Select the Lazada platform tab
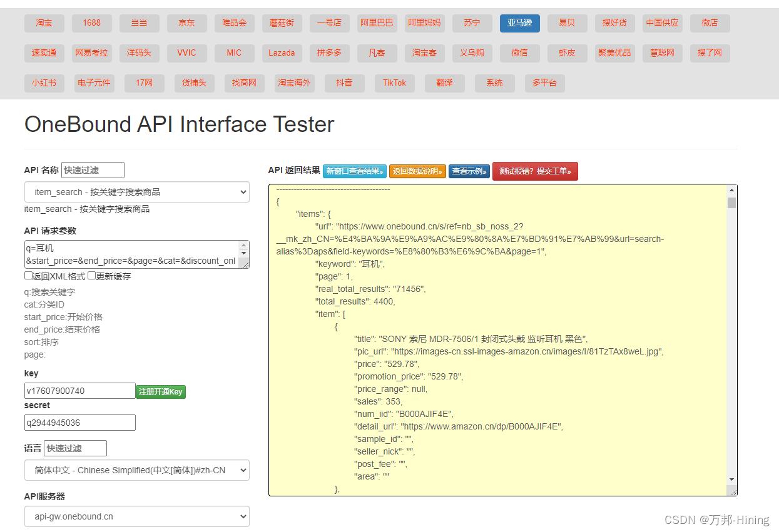Screen dimensions: 779x532 tap(282, 53)
